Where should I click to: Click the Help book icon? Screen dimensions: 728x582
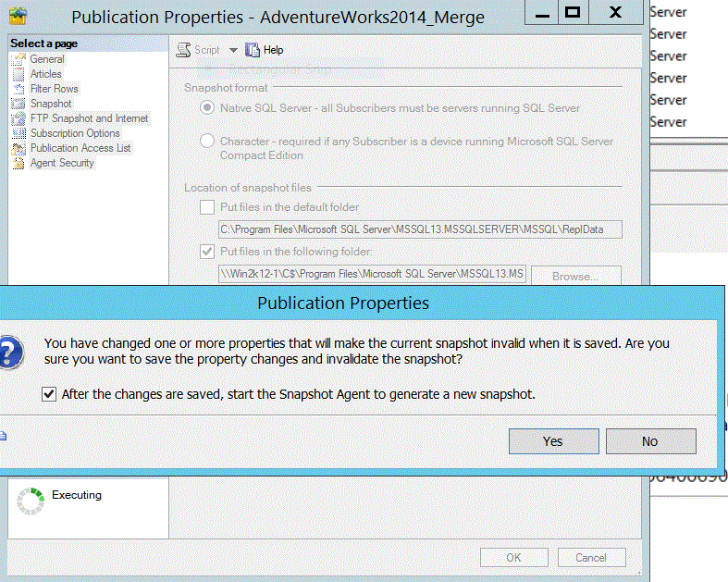tap(253, 50)
